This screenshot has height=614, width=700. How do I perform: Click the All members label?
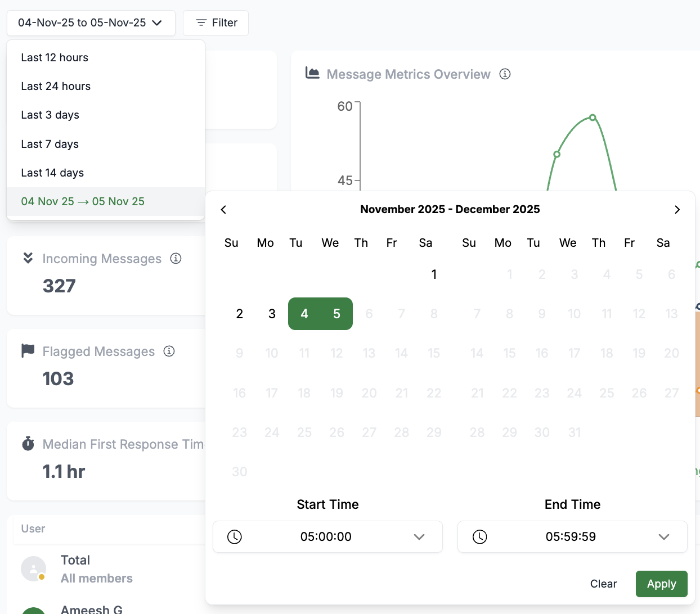click(x=97, y=579)
